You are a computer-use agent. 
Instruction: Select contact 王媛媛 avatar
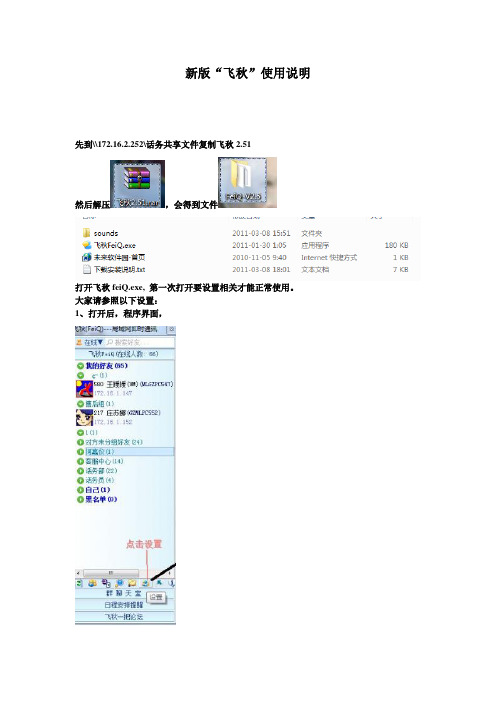tap(84, 389)
